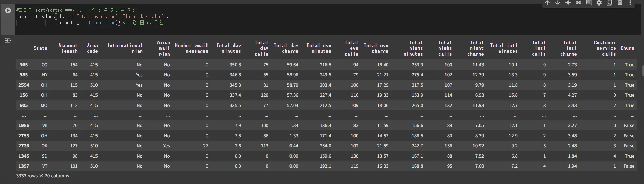Click the "Voice mail plan" header
The image size is (644, 184).
pyautogui.click(x=163, y=48)
